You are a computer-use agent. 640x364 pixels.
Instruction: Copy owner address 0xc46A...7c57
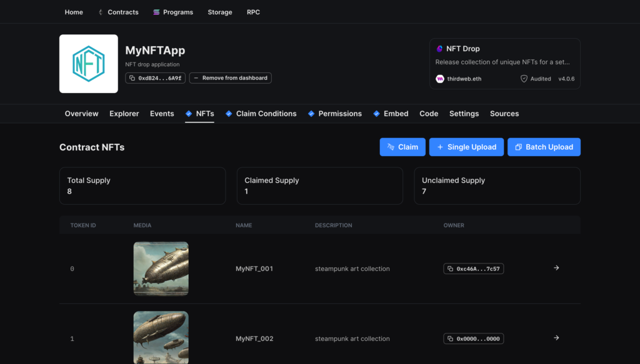(473, 268)
